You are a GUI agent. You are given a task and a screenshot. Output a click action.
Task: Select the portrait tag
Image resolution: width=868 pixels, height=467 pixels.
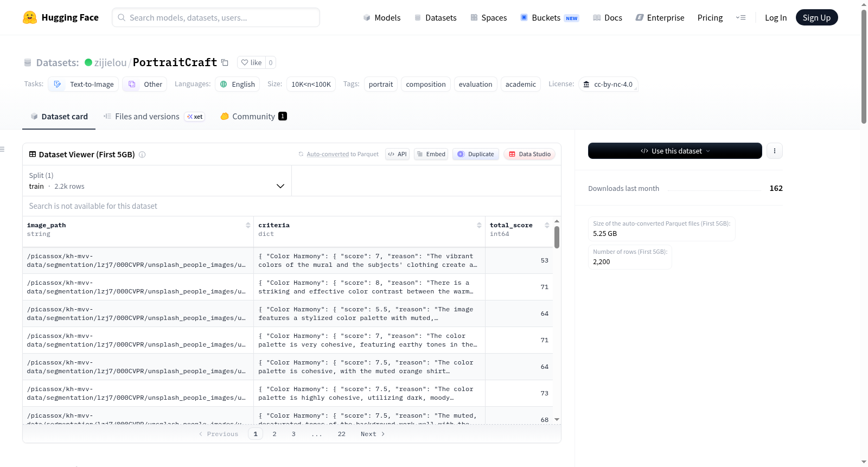pos(381,84)
